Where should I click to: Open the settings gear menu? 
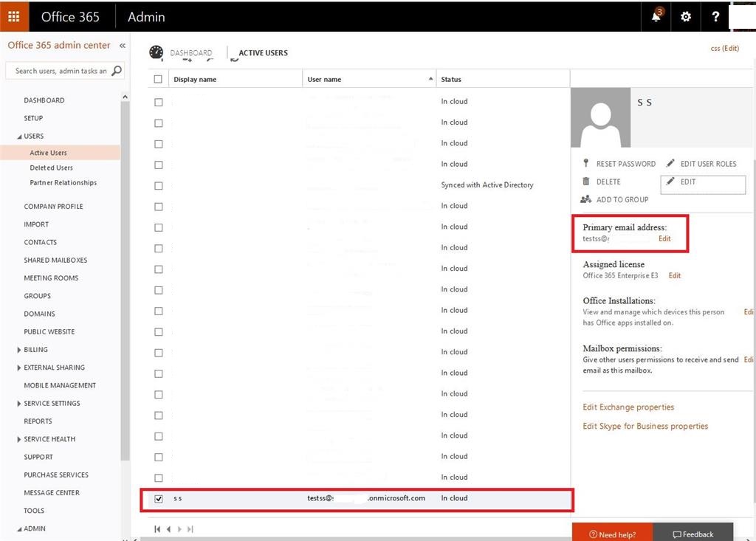pyautogui.click(x=686, y=17)
